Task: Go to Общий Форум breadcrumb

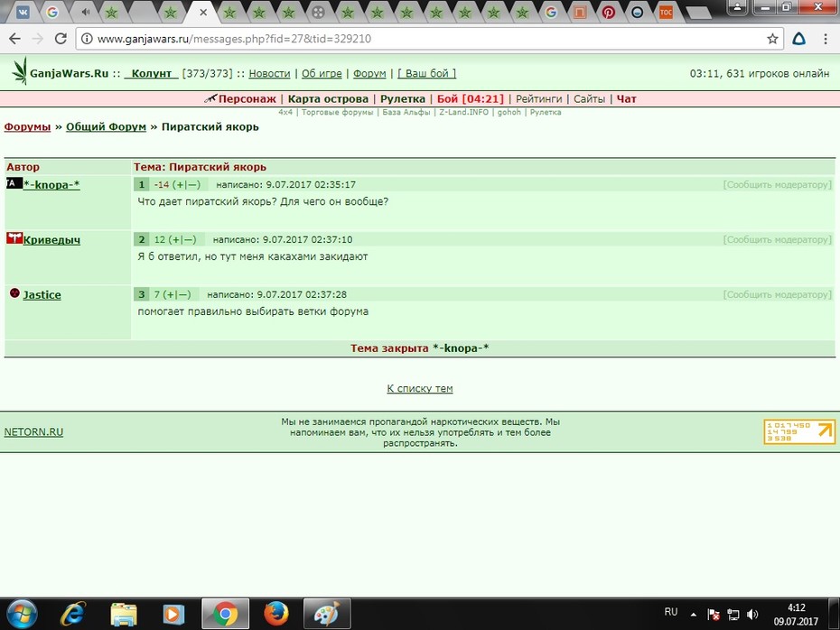Action: coord(106,127)
